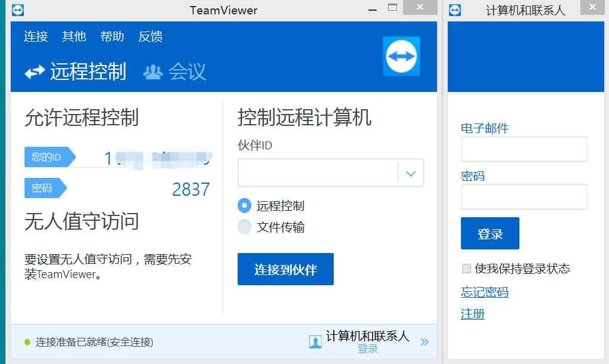This screenshot has width=609, height=364.
Task: Close the TeamViewer main window
Action: (x=420, y=7)
